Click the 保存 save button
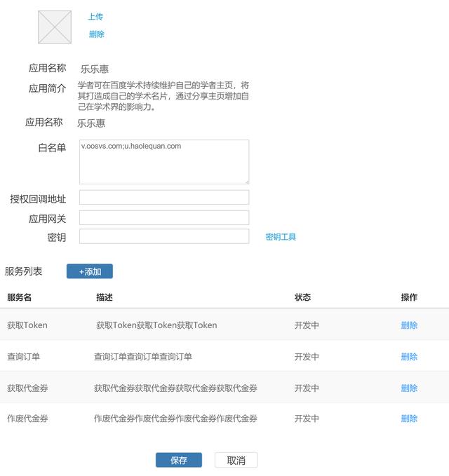Image resolution: width=449 pixels, height=476 pixels. coord(179,460)
